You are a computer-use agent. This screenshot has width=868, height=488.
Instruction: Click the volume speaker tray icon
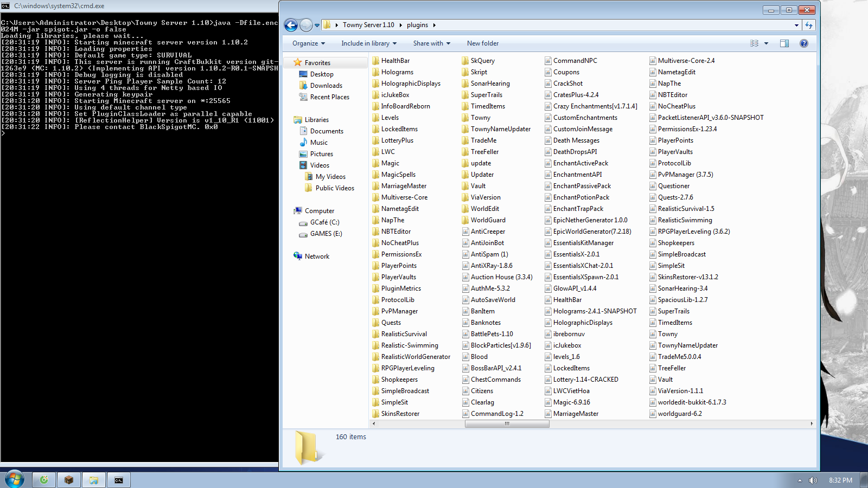[813, 480]
